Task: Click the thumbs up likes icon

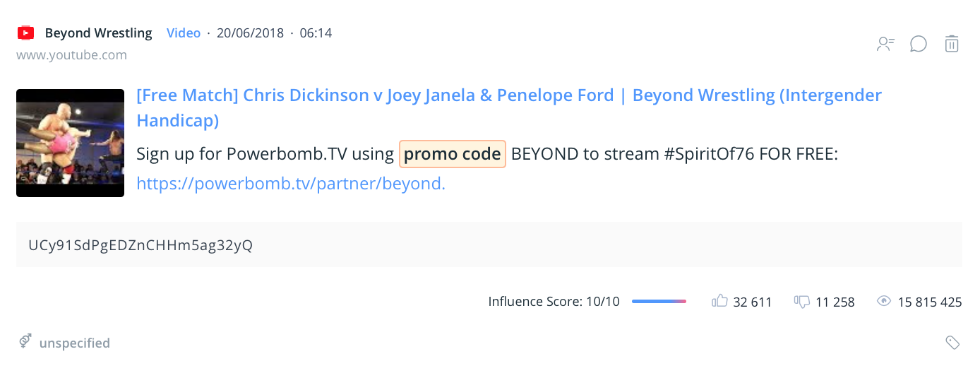Action: pos(719,302)
